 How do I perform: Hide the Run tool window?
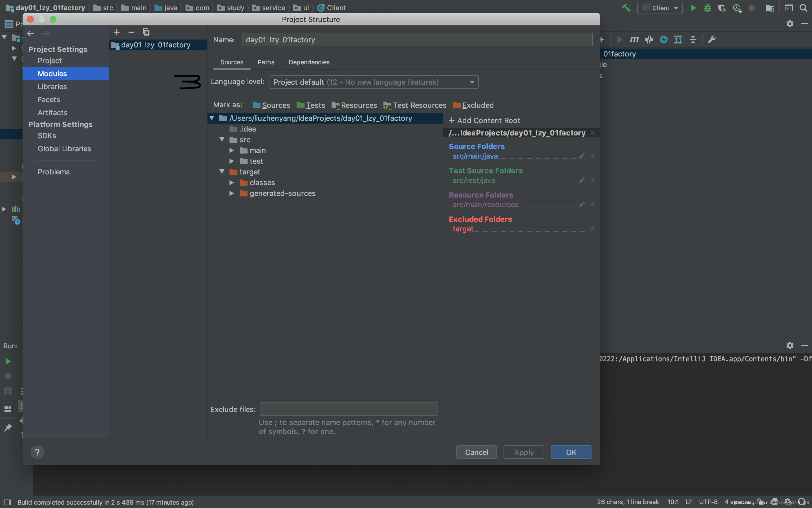(x=804, y=345)
